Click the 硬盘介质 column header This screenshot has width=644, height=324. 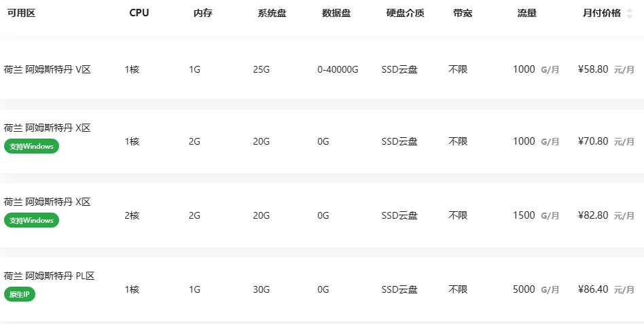(x=405, y=13)
